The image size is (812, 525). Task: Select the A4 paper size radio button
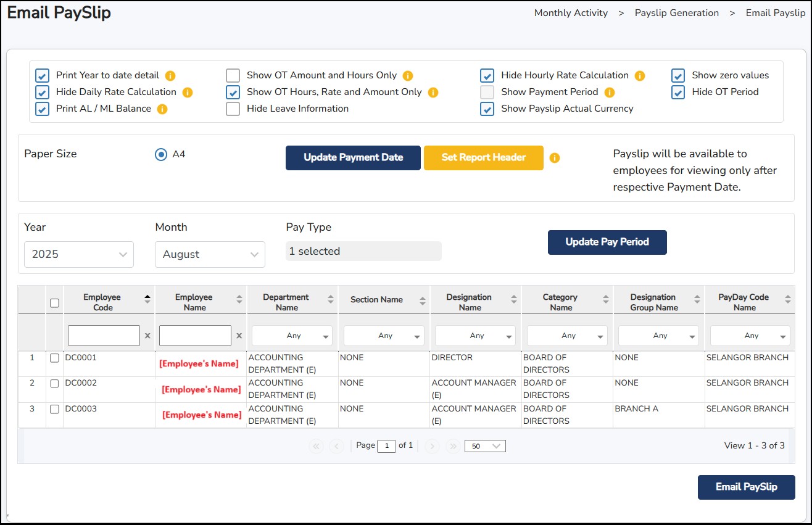point(161,154)
